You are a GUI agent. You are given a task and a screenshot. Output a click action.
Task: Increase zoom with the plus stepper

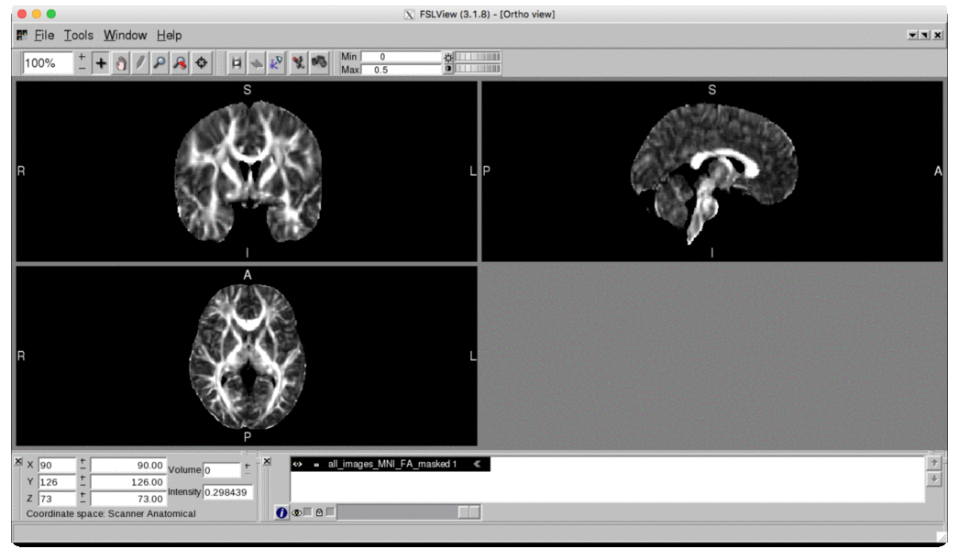[x=82, y=57]
